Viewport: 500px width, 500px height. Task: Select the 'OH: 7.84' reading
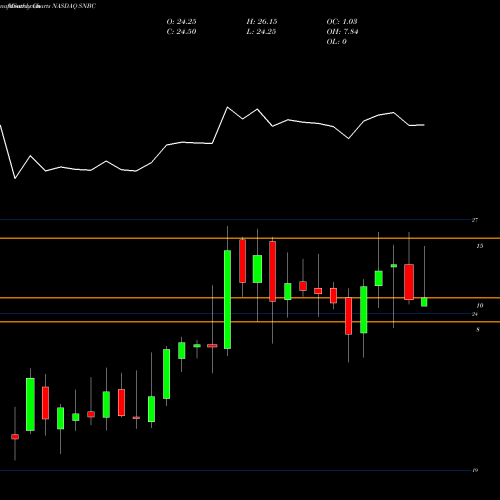pos(342,32)
